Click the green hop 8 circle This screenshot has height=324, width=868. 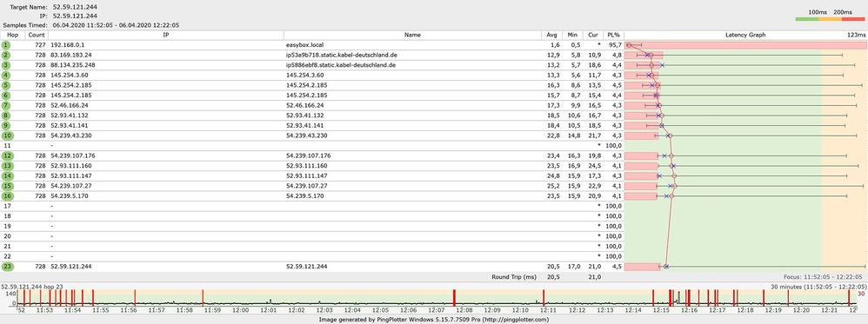pos(6,115)
